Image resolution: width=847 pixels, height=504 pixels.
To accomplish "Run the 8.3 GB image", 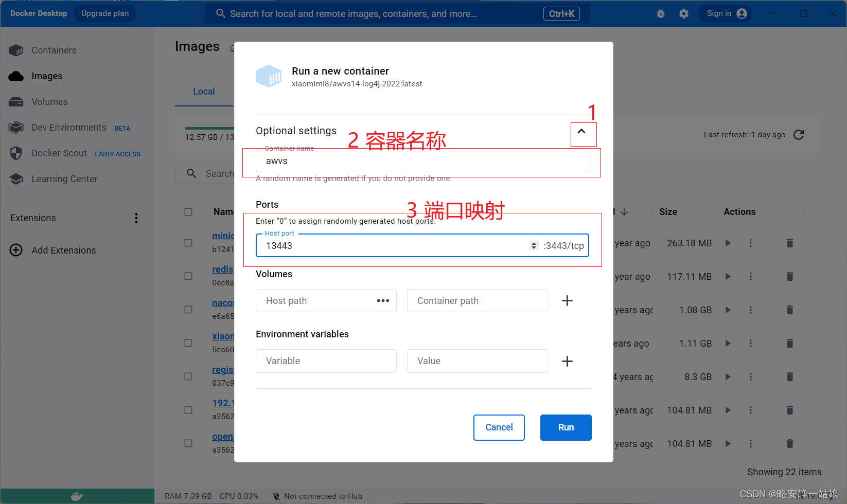I will click(x=728, y=376).
